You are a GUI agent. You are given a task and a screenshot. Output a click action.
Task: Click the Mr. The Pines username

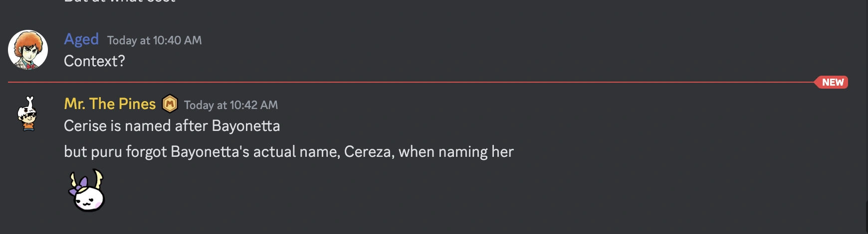click(x=110, y=104)
